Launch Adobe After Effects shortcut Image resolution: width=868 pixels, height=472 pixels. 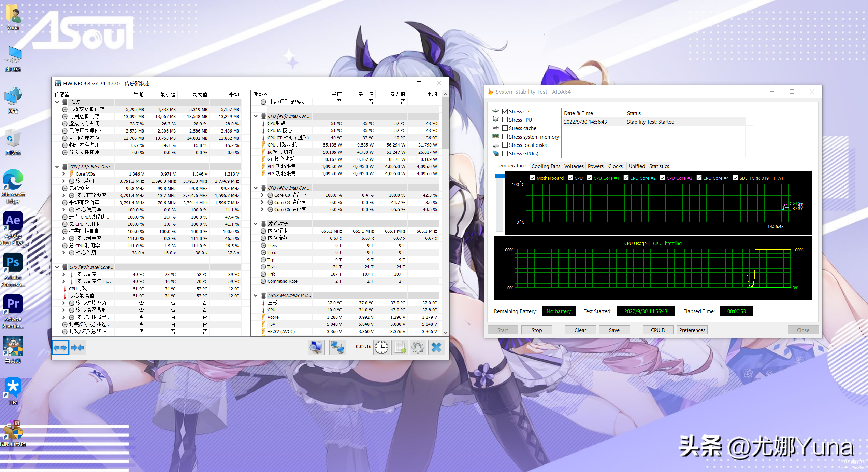(13, 228)
